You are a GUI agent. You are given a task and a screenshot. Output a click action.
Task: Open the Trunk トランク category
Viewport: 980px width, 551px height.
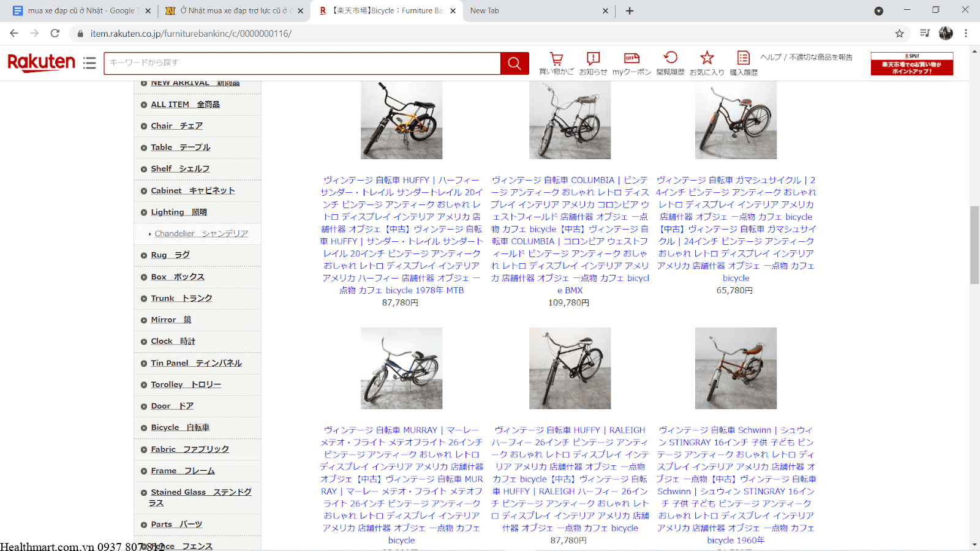[x=181, y=299]
